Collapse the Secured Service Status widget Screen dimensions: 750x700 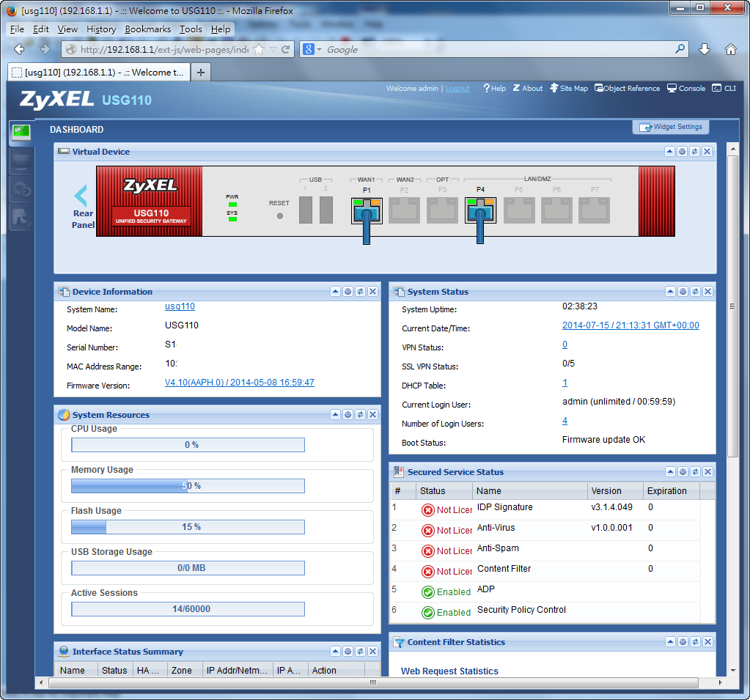click(669, 472)
